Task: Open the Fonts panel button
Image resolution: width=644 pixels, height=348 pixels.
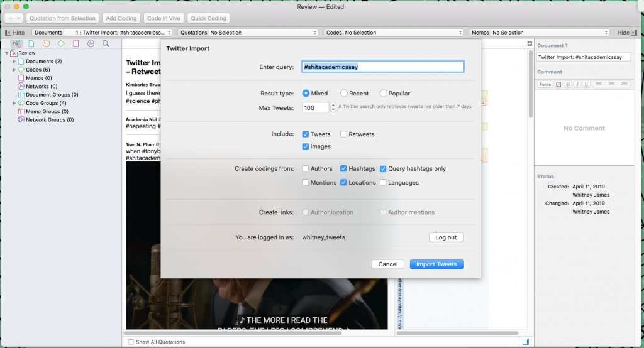Action: 545,84
